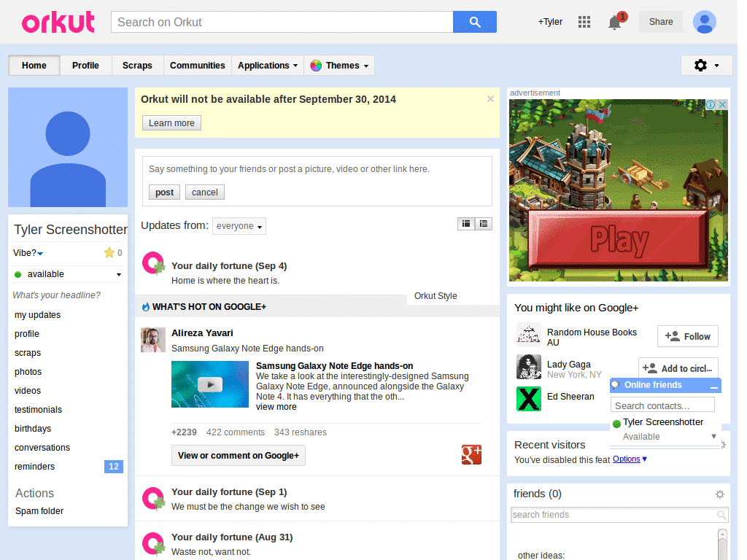This screenshot has height=560, width=747.
Task: Click the Orkut logo
Action: click(x=58, y=22)
